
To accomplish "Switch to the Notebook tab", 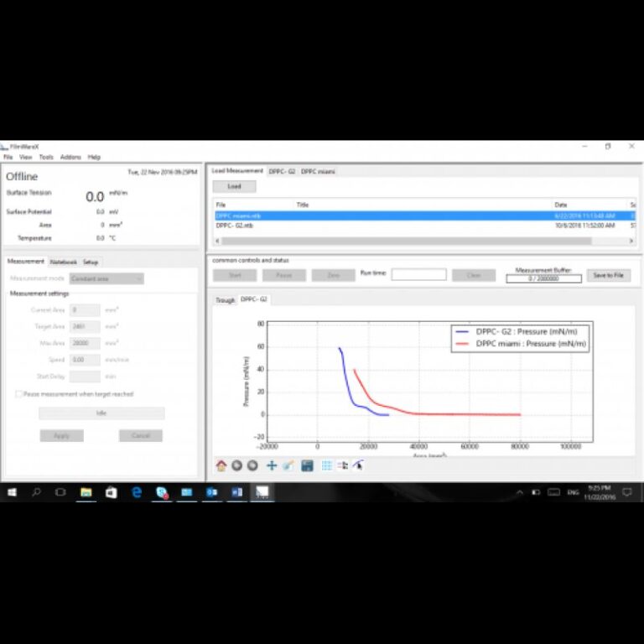I will tap(63, 262).
